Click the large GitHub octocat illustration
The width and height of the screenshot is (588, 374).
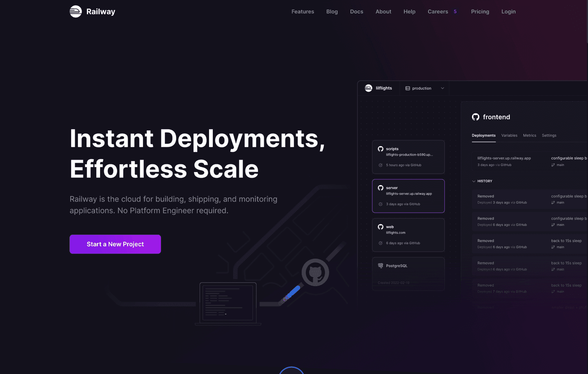315,272
